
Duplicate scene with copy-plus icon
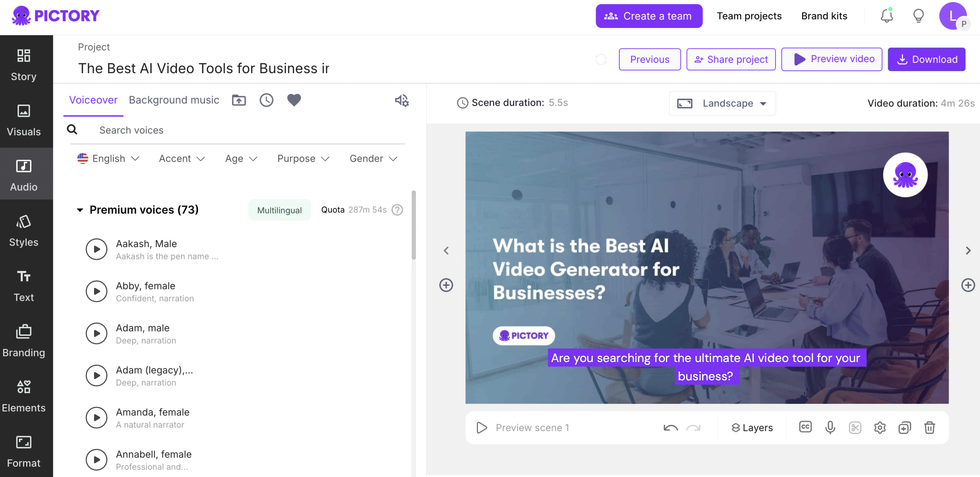tap(905, 427)
